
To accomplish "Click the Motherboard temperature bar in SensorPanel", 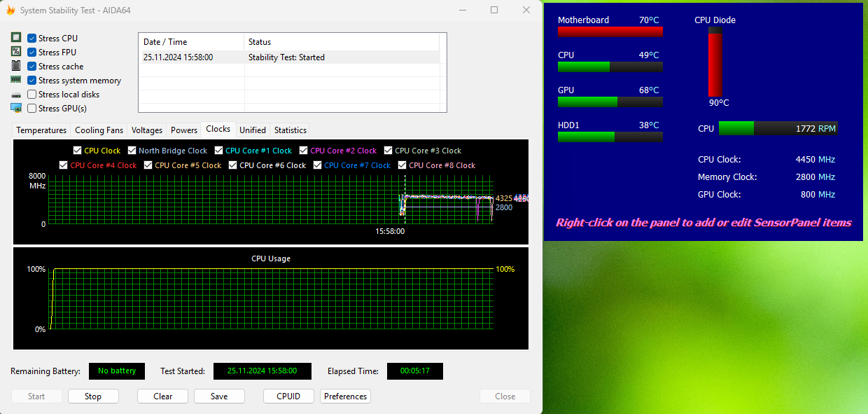I will pos(610,32).
